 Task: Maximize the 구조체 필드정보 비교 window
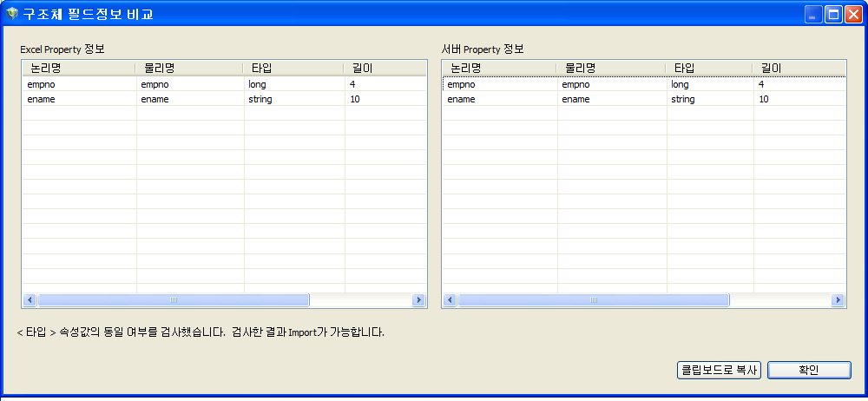[833, 15]
